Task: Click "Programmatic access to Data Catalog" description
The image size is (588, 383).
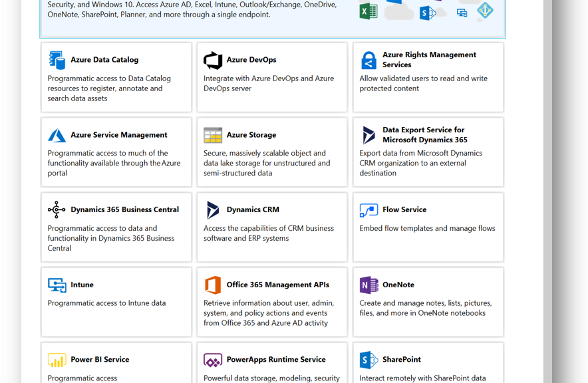Action: [109, 88]
